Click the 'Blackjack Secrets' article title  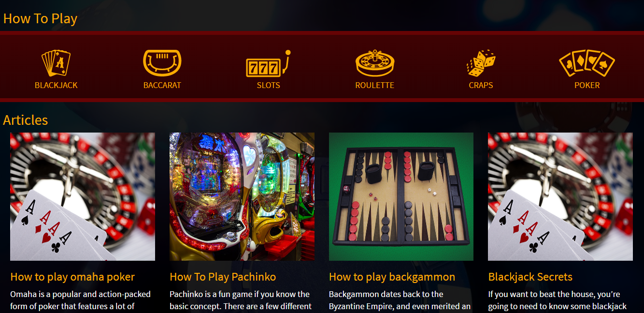click(x=530, y=277)
